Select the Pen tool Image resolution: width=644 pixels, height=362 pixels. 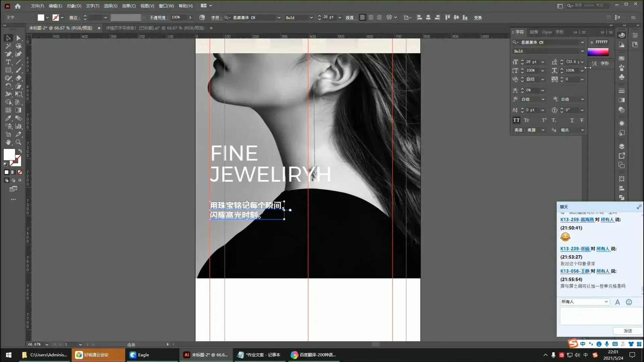coord(8,54)
